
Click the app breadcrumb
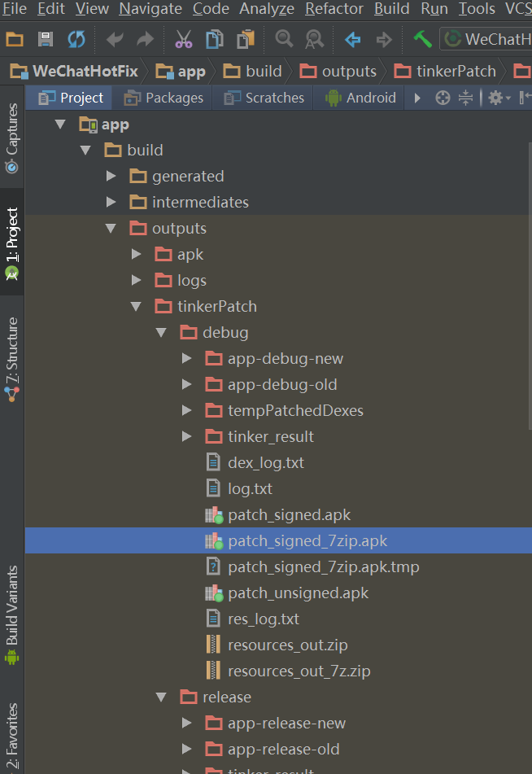[x=180, y=71]
